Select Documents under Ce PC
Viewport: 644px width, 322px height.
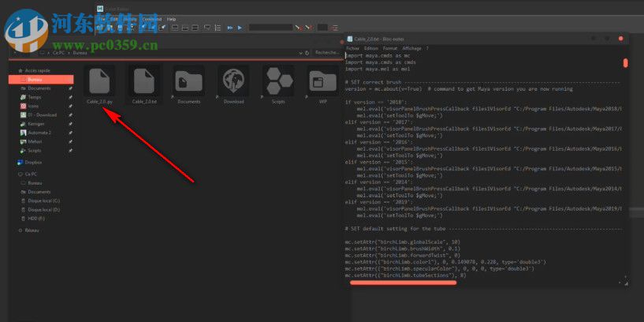tap(39, 192)
